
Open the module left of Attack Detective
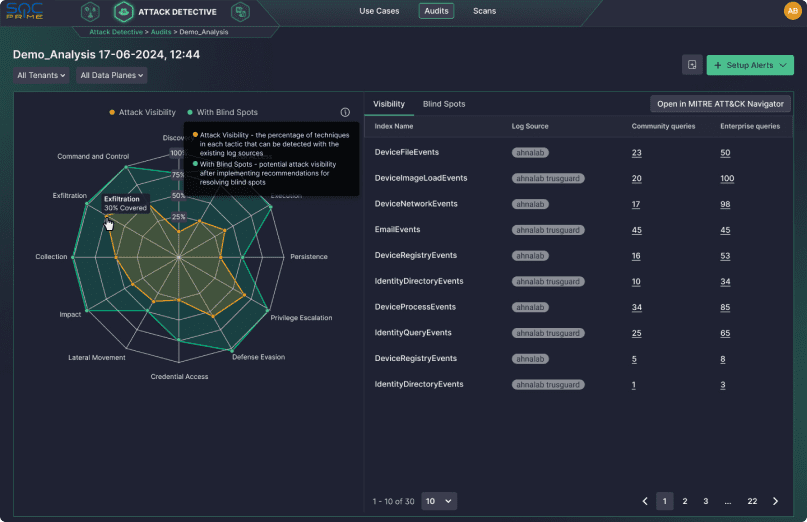tap(89, 12)
